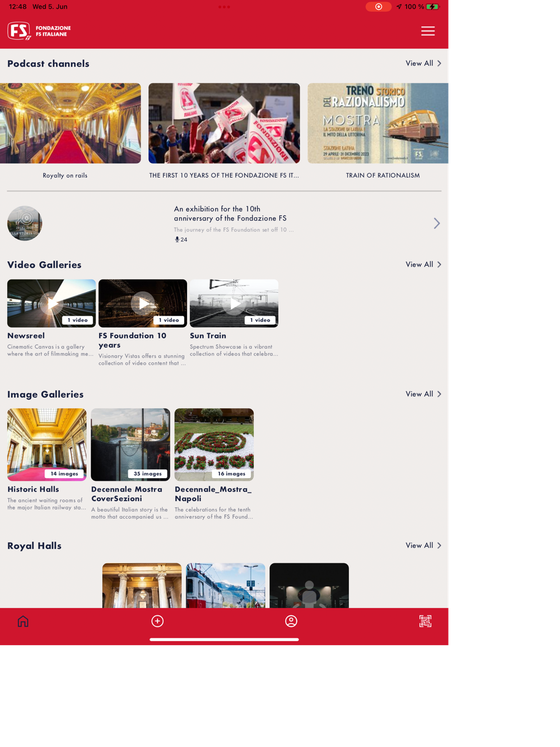The height and width of the screenshot is (747, 560).
Task: Tap the Historic Halls title
Action: 33,489
